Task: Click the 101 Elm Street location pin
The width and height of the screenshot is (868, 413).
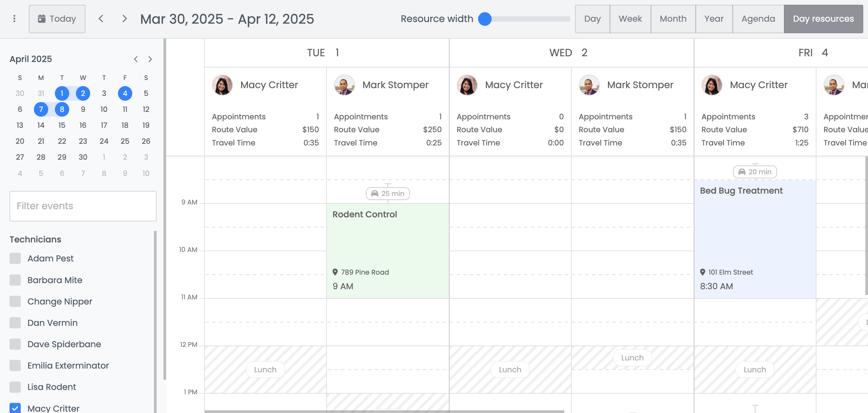Action: pos(703,272)
